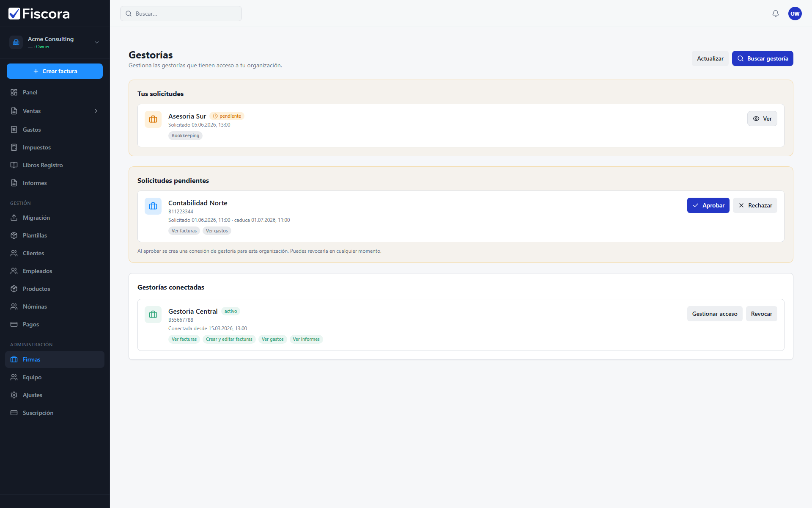View the Asesoria Sur request with Ver

tap(762, 119)
